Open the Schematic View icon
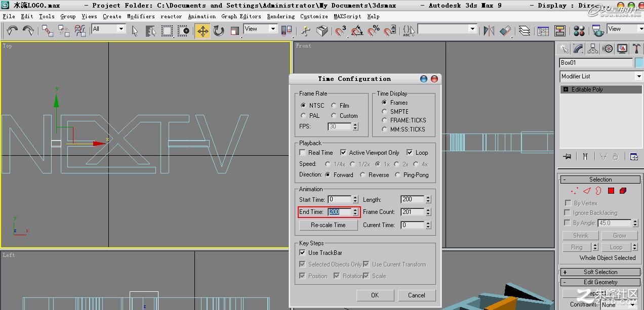644x310 pixels. coord(559,31)
